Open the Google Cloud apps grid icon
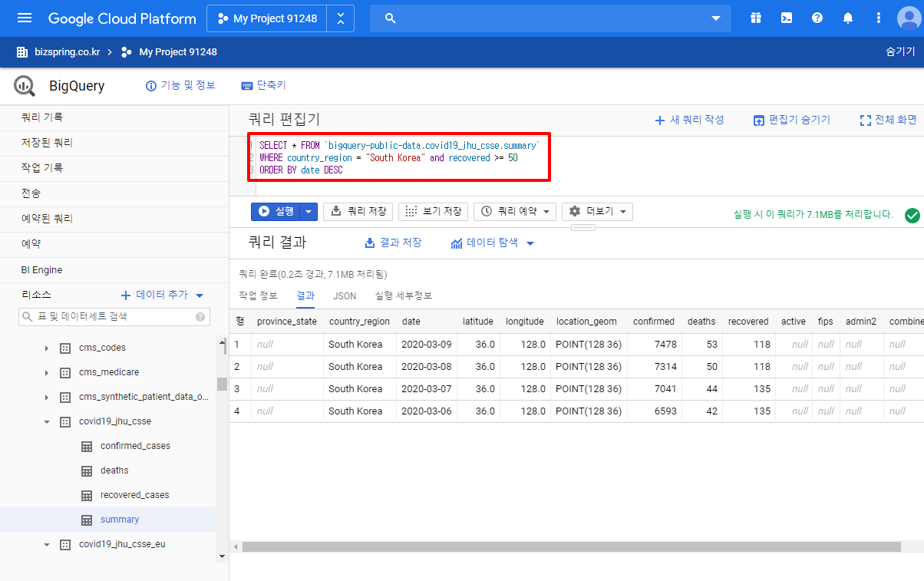Image resolution: width=924 pixels, height=581 pixels. [755, 18]
